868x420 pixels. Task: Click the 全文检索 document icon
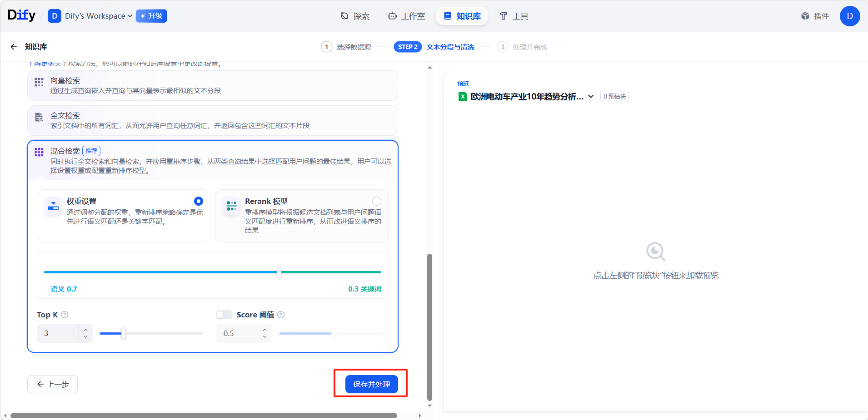click(x=39, y=117)
